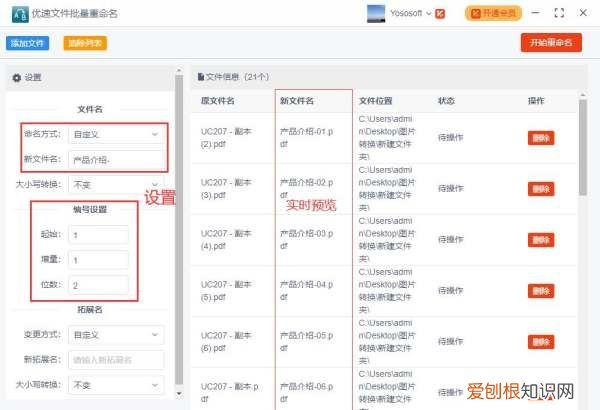Click the 编号设置 section heading
The image size is (600, 410).
pos(90,209)
